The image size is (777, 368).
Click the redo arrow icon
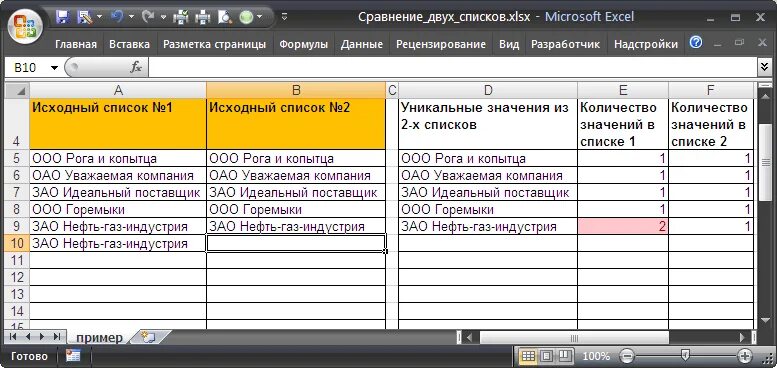pyautogui.click(x=147, y=18)
